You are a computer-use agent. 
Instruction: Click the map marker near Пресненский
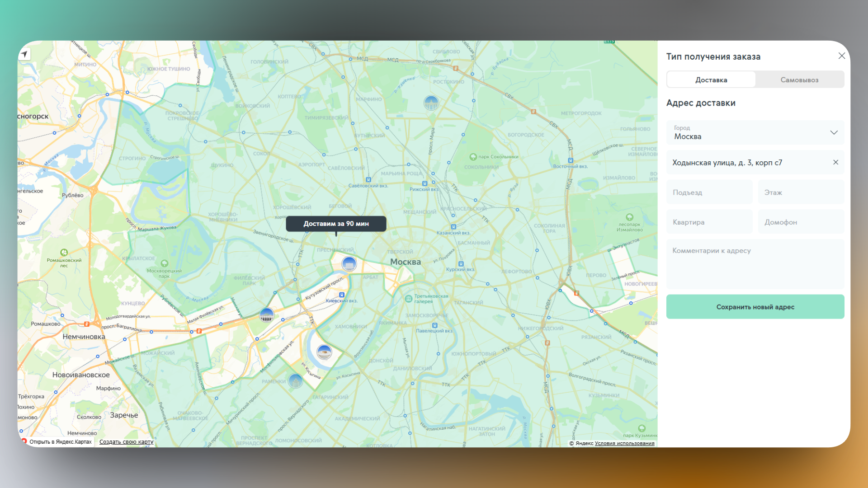point(349,263)
